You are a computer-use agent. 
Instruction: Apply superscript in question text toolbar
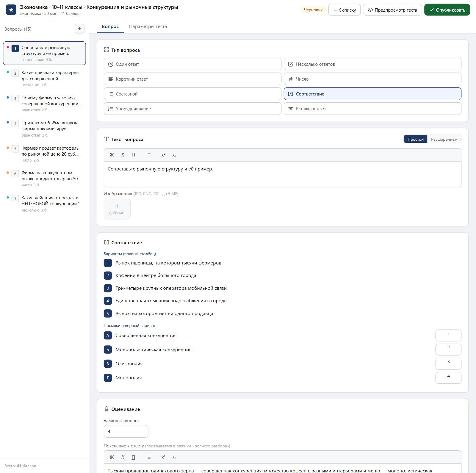coord(163,155)
